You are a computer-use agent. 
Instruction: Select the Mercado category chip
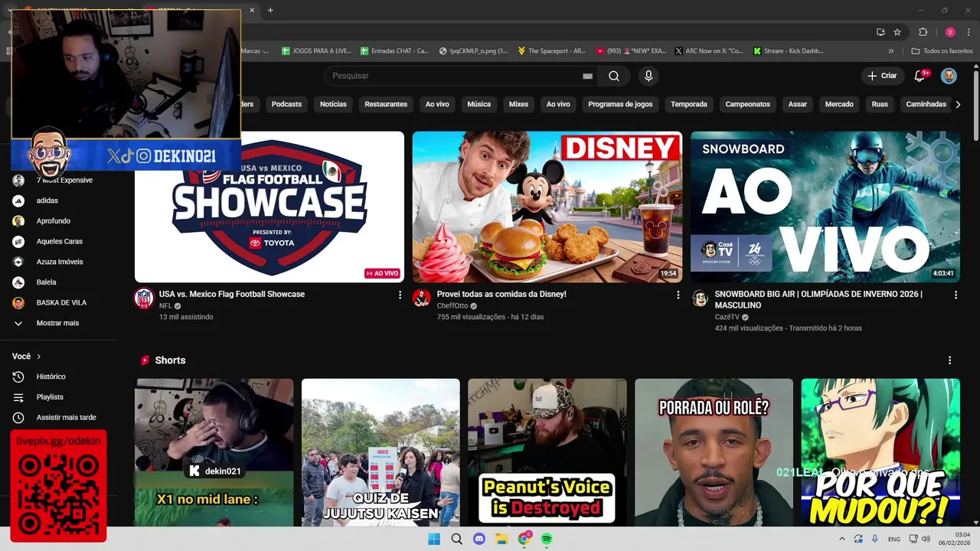click(839, 104)
